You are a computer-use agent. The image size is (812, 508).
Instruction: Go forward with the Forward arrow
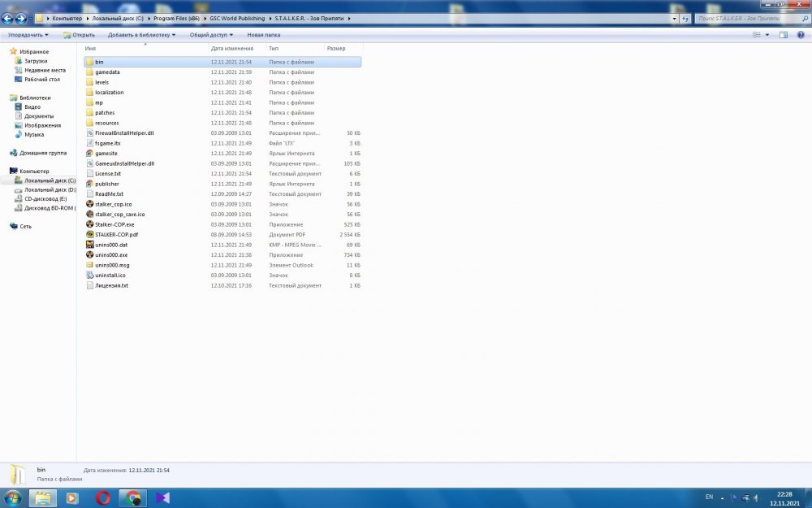(x=21, y=19)
